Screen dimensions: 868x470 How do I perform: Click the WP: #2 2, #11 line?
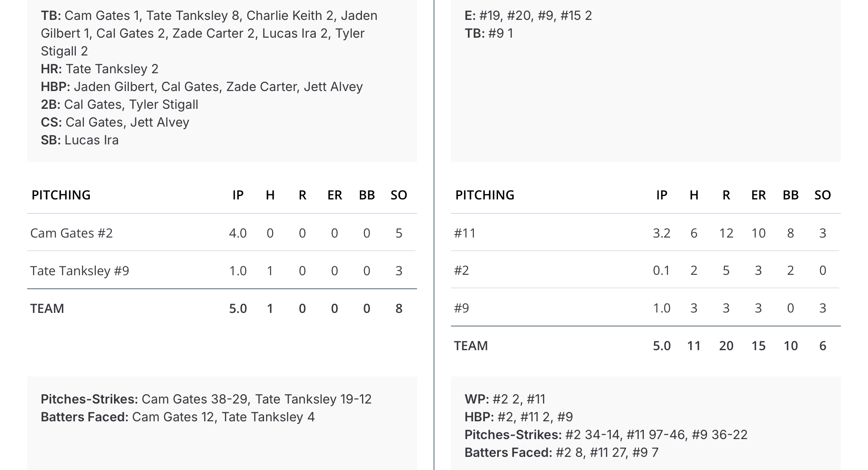pos(505,399)
